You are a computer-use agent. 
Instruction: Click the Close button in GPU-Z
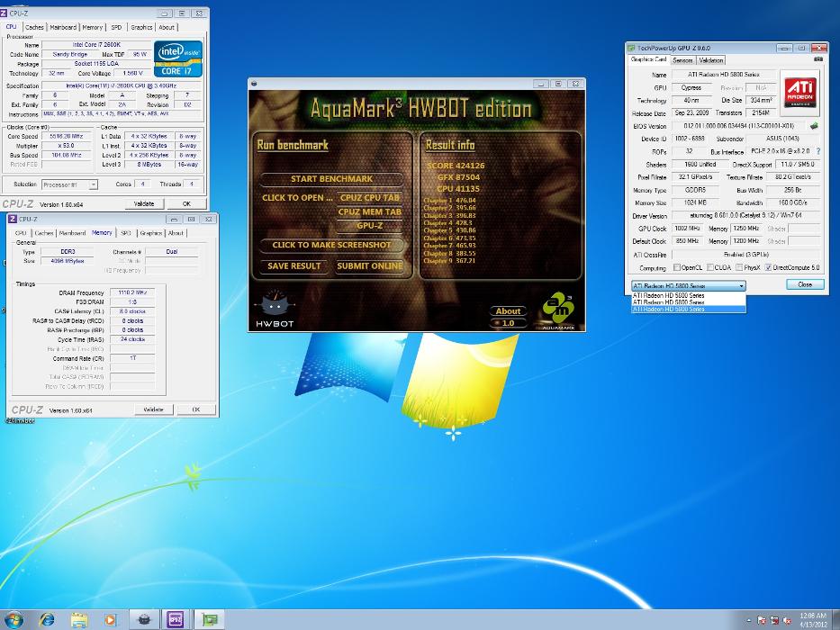[x=805, y=284]
